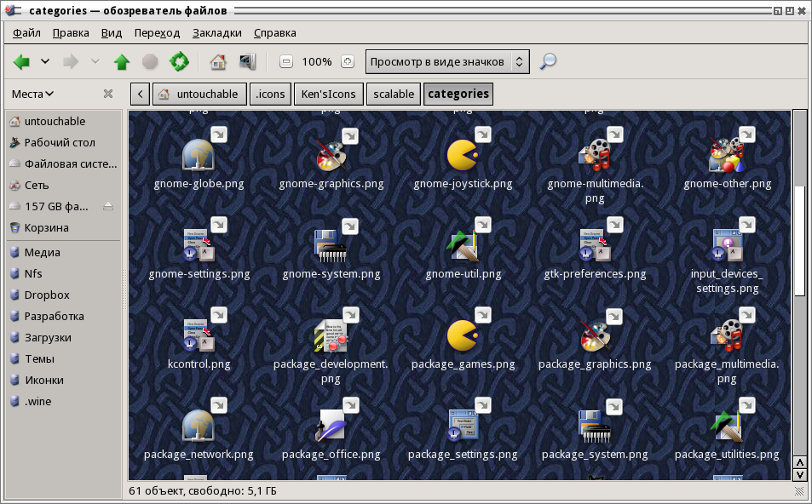
Task: Select the gnome-graphics.png file icon
Action: coord(331,154)
